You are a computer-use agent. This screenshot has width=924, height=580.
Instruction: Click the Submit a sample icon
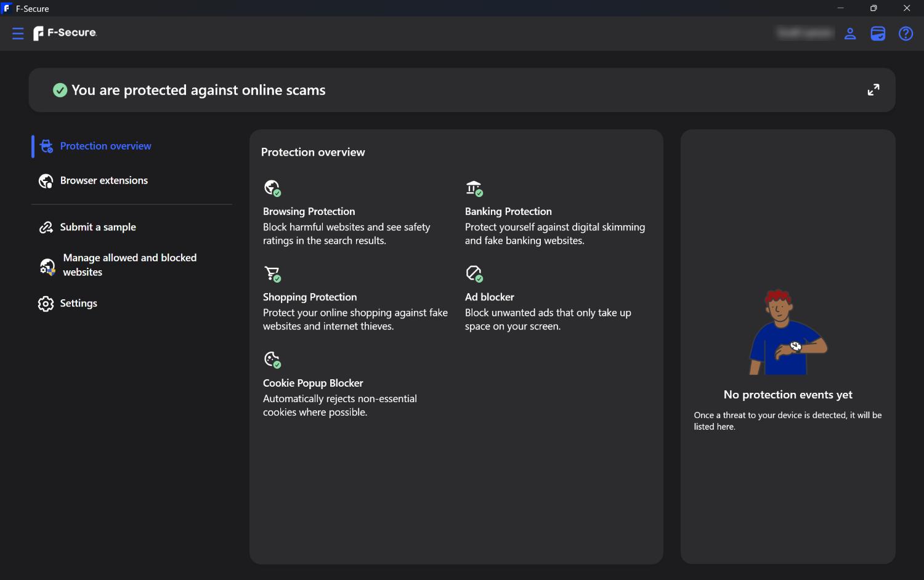click(46, 227)
